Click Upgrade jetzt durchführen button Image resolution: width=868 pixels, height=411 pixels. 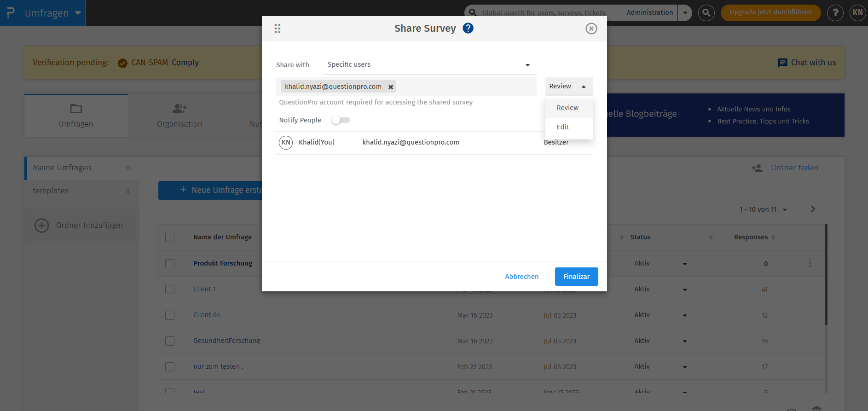pyautogui.click(x=770, y=12)
